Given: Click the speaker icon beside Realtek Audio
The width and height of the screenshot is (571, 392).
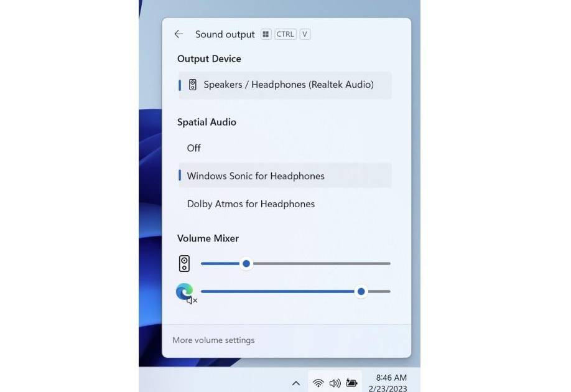Looking at the screenshot, I should [193, 85].
